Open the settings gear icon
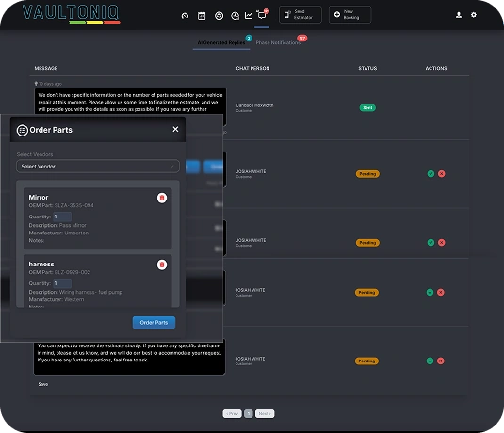Viewport: 504px width, 433px height. tap(474, 15)
